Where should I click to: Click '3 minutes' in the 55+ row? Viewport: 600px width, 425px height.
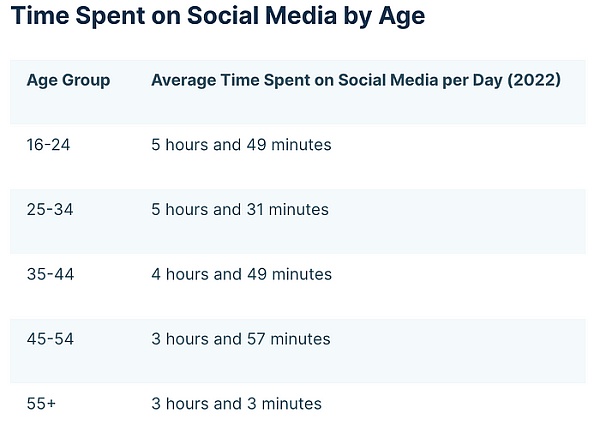point(283,404)
